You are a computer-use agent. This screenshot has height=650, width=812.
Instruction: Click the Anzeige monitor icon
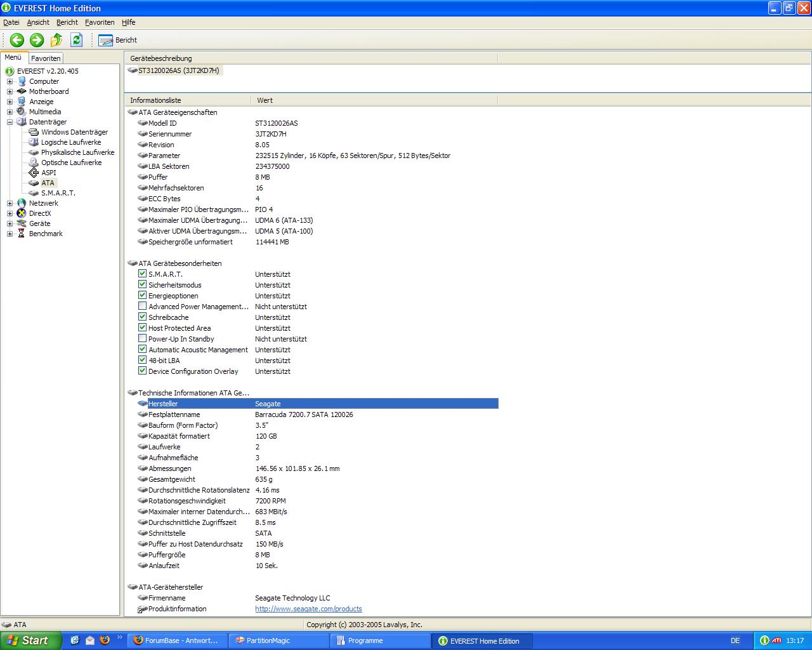point(22,102)
